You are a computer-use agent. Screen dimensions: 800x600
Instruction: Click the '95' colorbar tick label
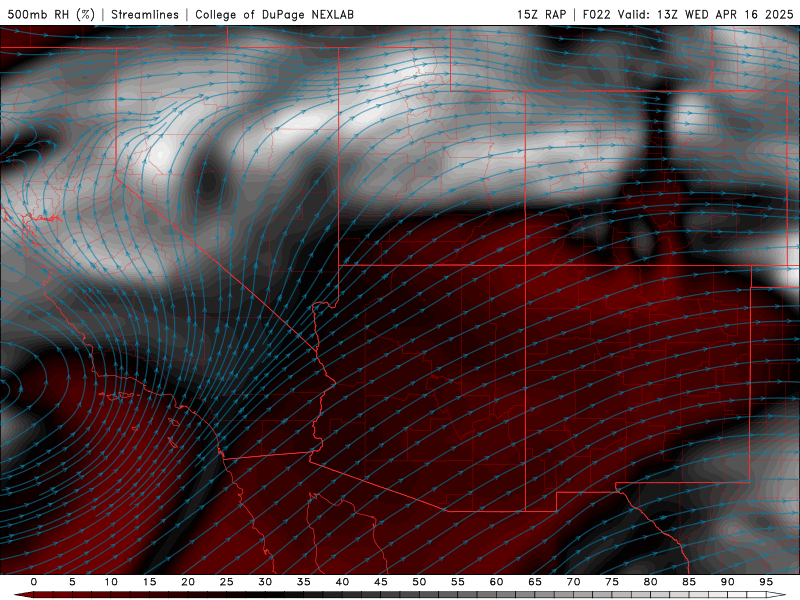tap(766, 582)
